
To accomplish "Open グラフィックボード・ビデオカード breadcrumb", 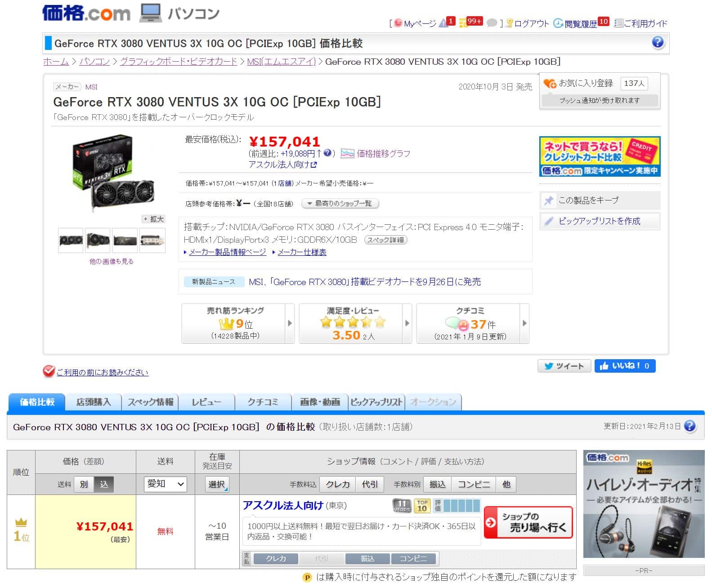I will [179, 62].
